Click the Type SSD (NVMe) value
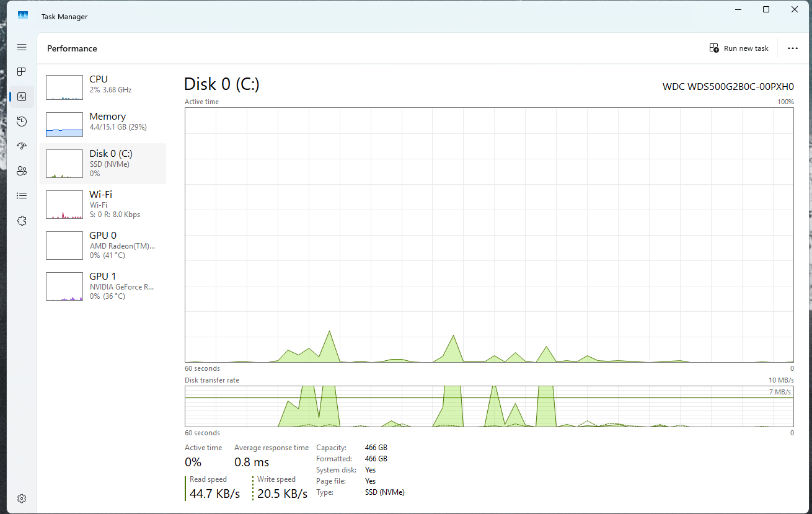Image resolution: width=812 pixels, height=514 pixels. pyautogui.click(x=385, y=492)
